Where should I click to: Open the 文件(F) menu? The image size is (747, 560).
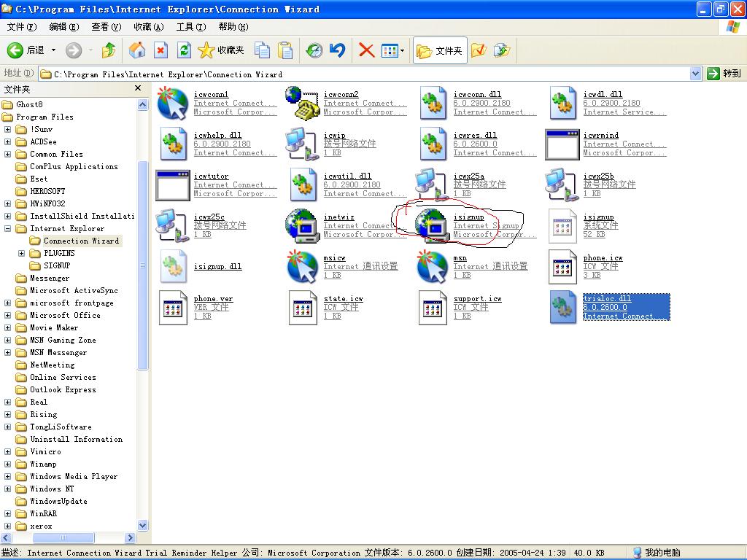[21, 27]
